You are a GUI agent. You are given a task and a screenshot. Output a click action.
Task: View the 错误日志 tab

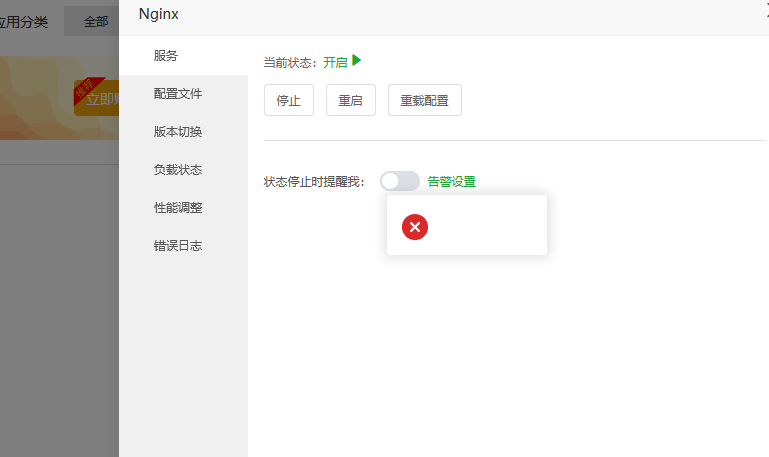coord(183,246)
